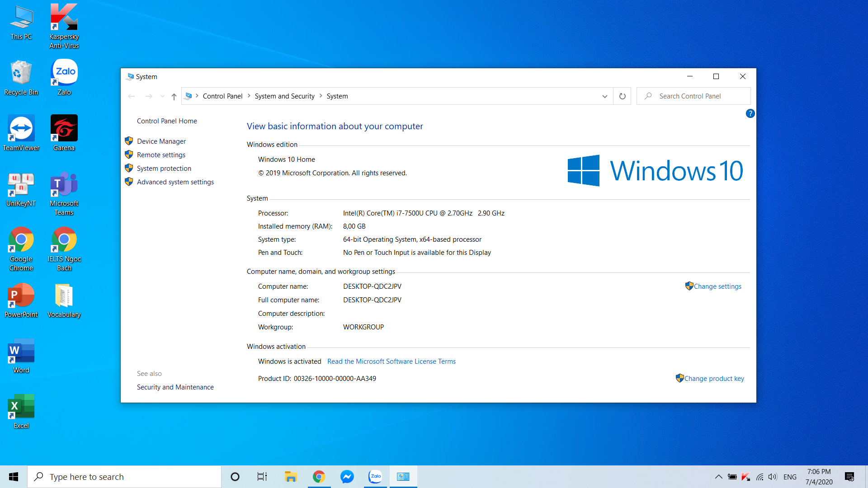Expand the address bar history dropdown
The image size is (868, 488).
point(604,96)
